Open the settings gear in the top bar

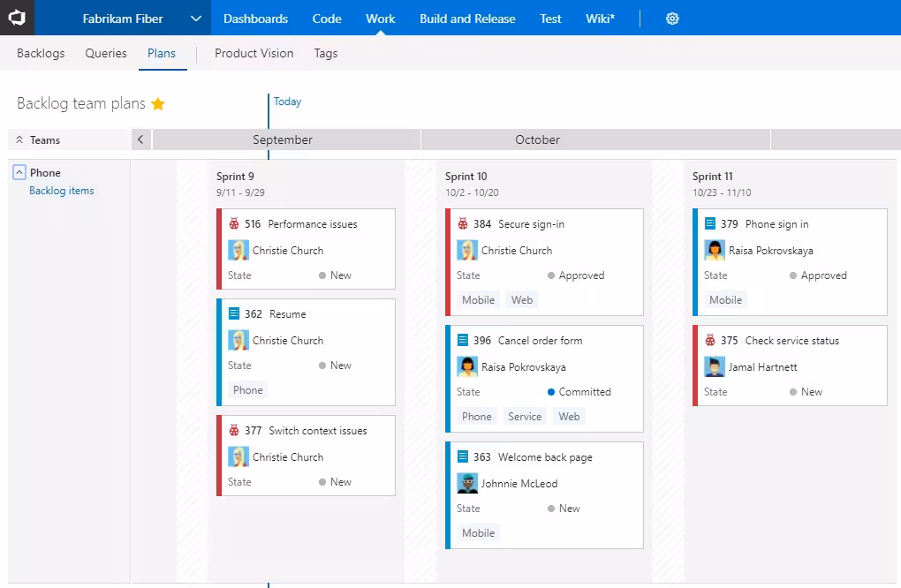click(x=672, y=18)
